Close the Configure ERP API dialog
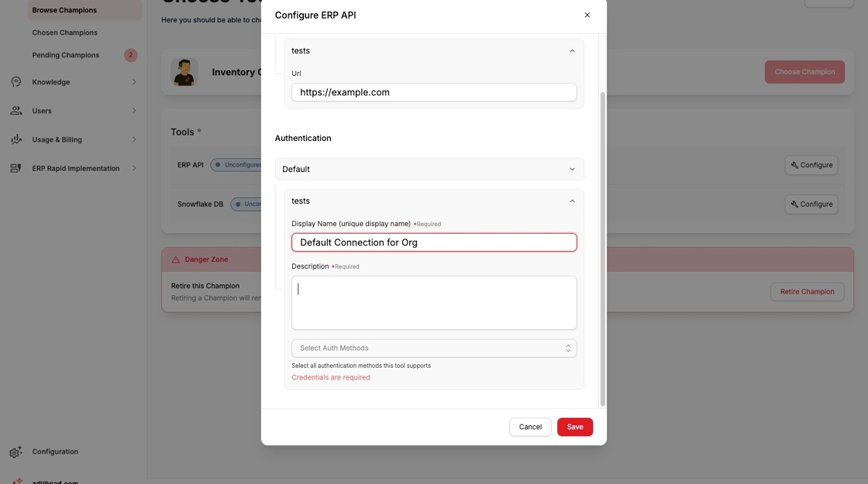This screenshot has width=868, height=484. point(587,15)
